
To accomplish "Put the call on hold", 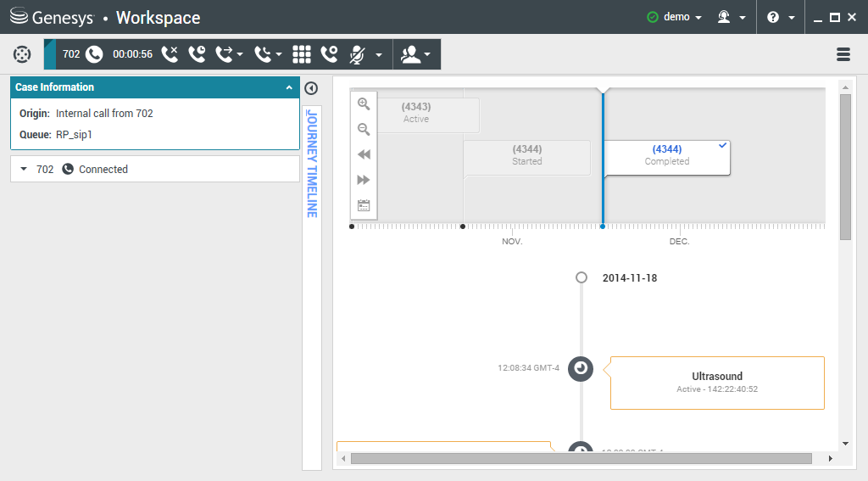I will click(x=197, y=54).
